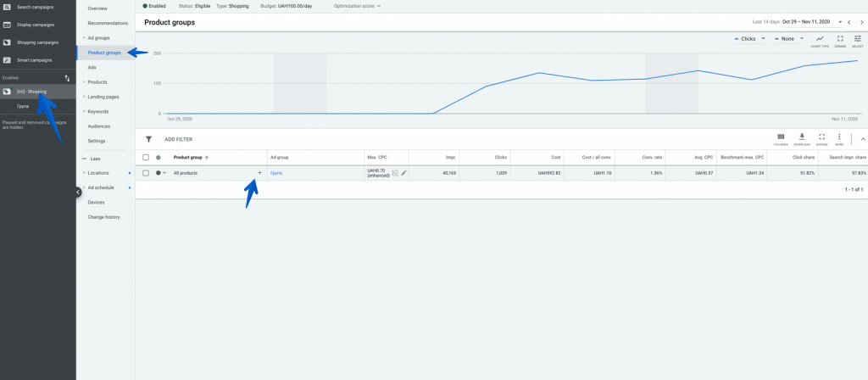The height and width of the screenshot is (380, 868).
Task: Open the Група ad group link
Action: pyautogui.click(x=275, y=173)
